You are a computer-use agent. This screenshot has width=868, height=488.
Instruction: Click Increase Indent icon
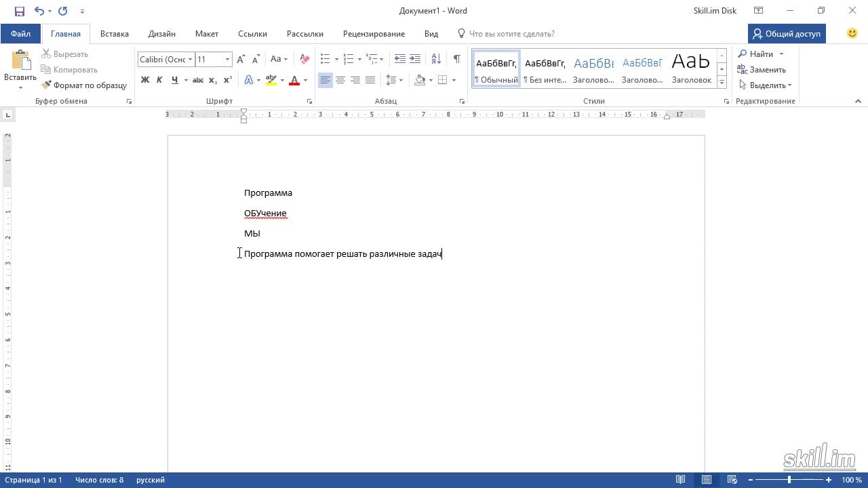(x=415, y=60)
